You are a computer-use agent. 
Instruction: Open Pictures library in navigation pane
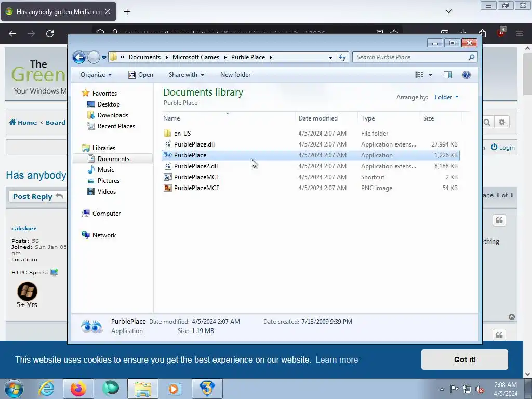[x=108, y=180]
